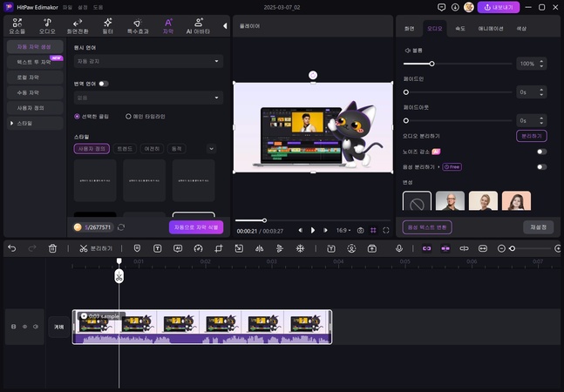The width and height of the screenshot is (564, 392).
Task: Enable the 노이즈 감소 toggle
Action: pyautogui.click(x=541, y=151)
